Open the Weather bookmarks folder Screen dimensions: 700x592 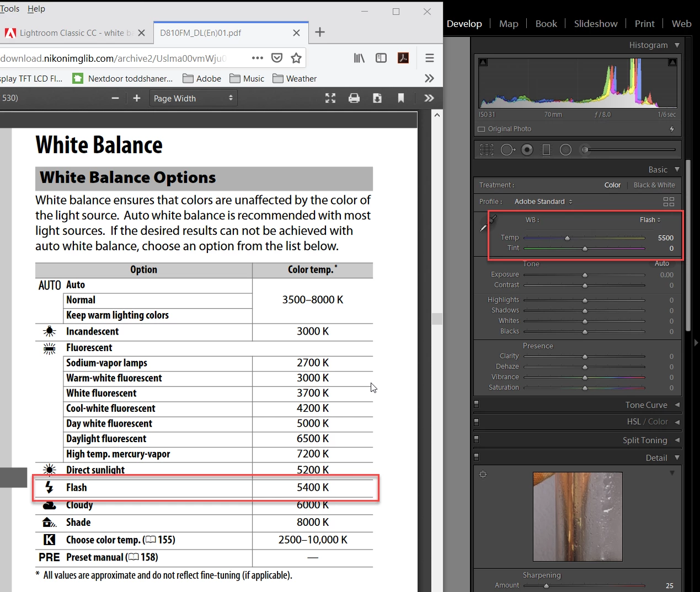pos(295,78)
